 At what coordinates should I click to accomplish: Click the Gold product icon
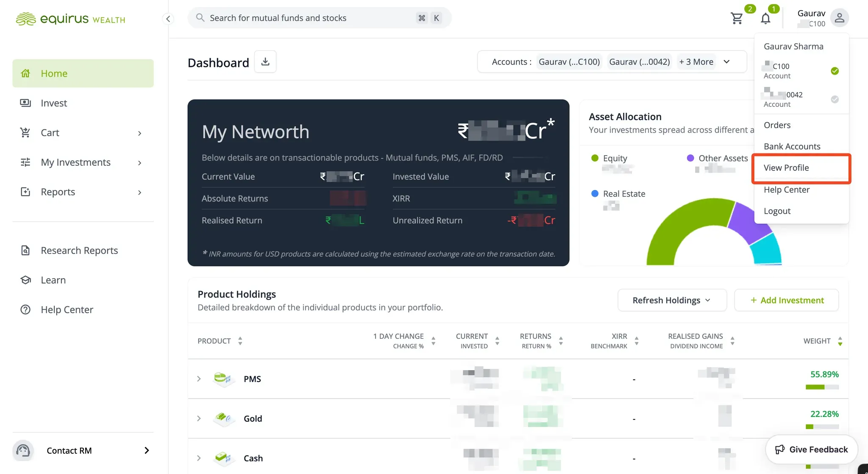coord(223,418)
